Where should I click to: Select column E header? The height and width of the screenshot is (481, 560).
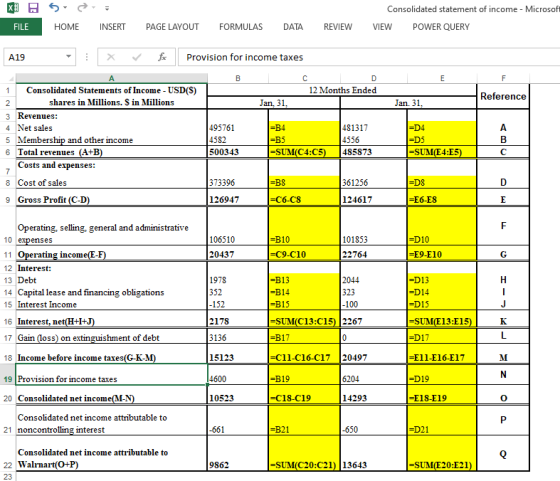[x=442, y=78]
